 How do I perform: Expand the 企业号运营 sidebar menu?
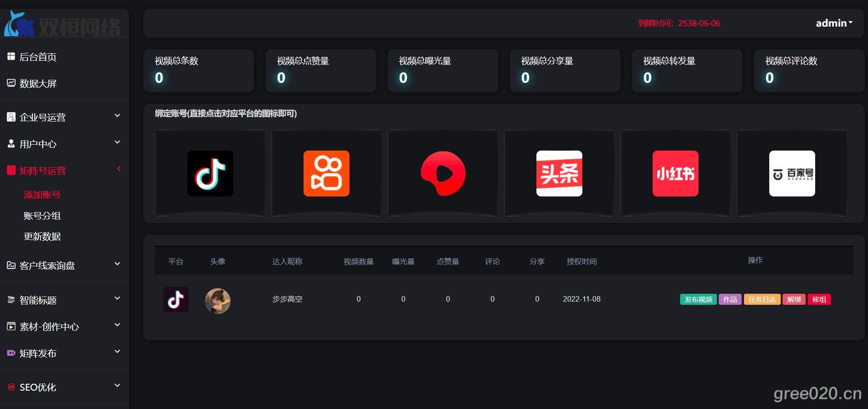click(x=64, y=117)
